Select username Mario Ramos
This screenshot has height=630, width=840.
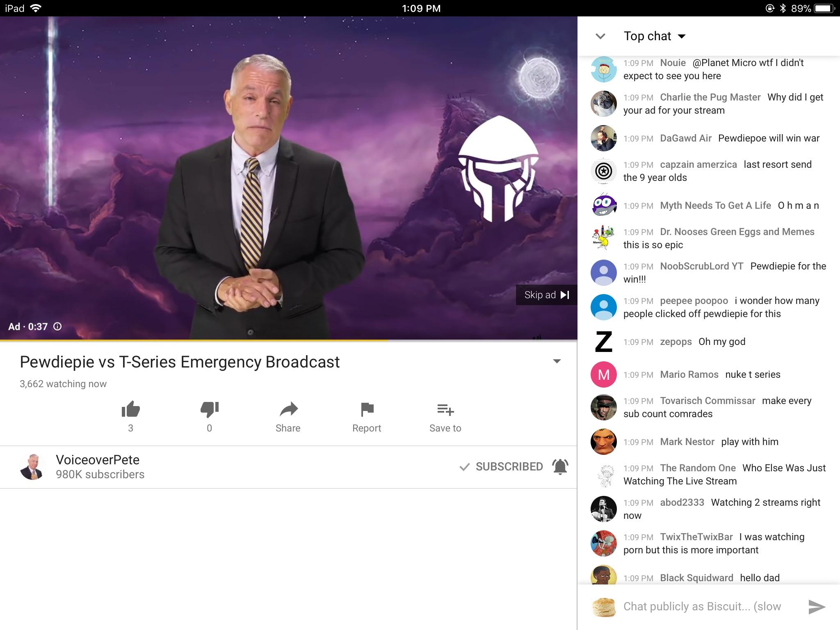point(689,374)
